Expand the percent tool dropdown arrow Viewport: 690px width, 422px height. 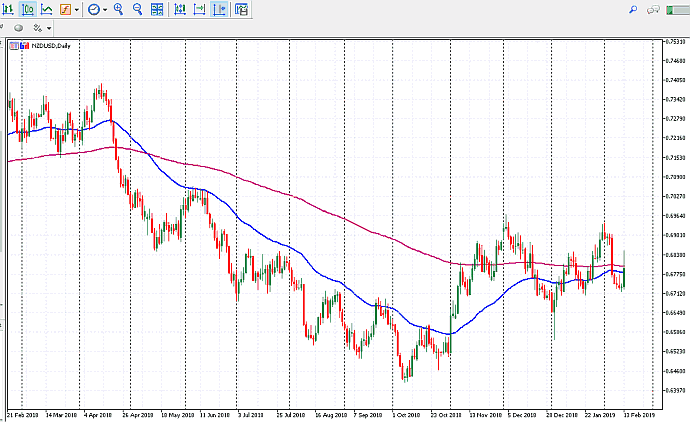click(x=49, y=27)
